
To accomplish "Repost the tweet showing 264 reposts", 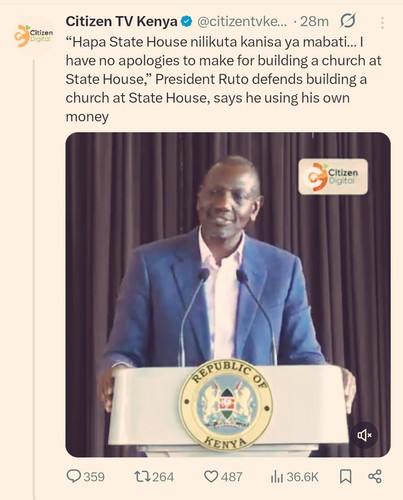I will coord(154,477).
